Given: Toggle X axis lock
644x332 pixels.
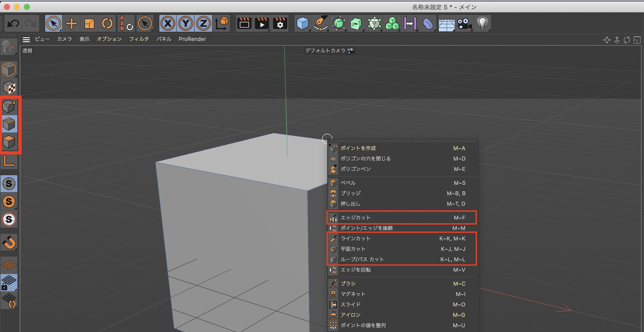Looking at the screenshot, I should click(168, 23).
